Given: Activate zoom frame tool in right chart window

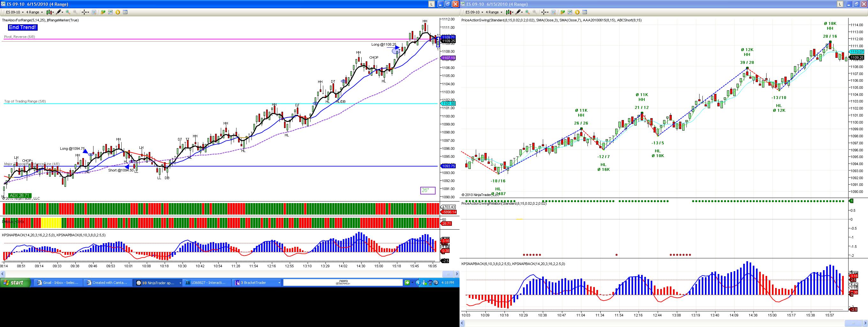Looking at the screenshot, I should pyautogui.click(x=554, y=12).
